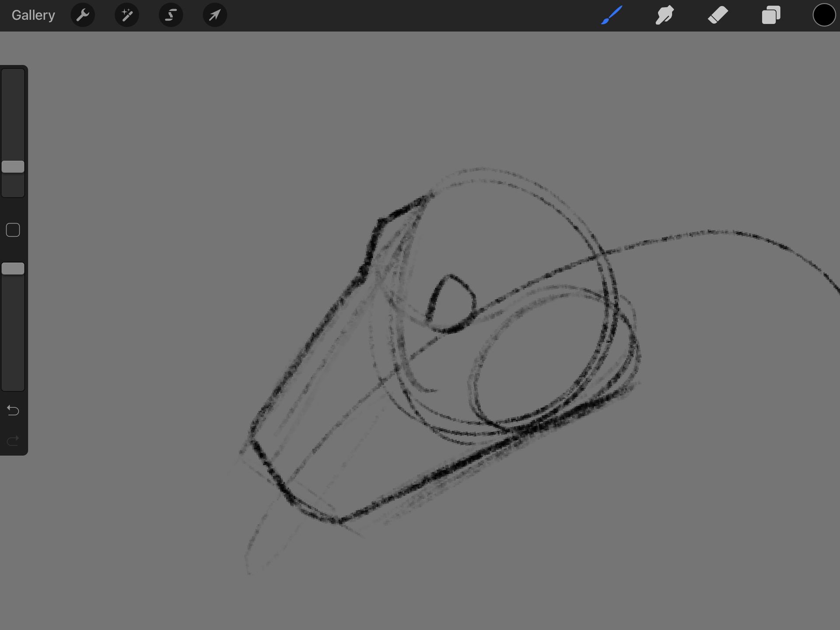Select the Brush tool
The height and width of the screenshot is (630, 840).
[x=612, y=15]
